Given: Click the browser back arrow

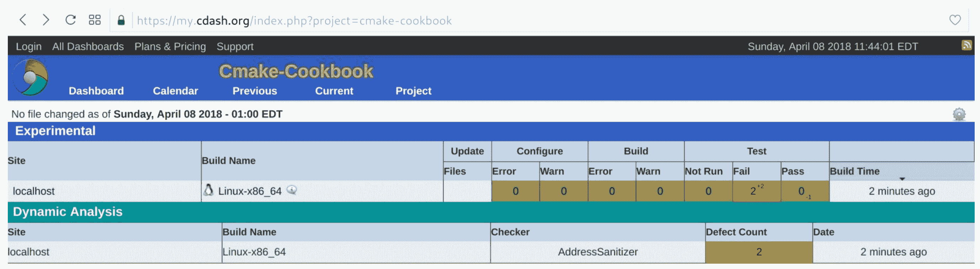Looking at the screenshot, I should coord(23,20).
